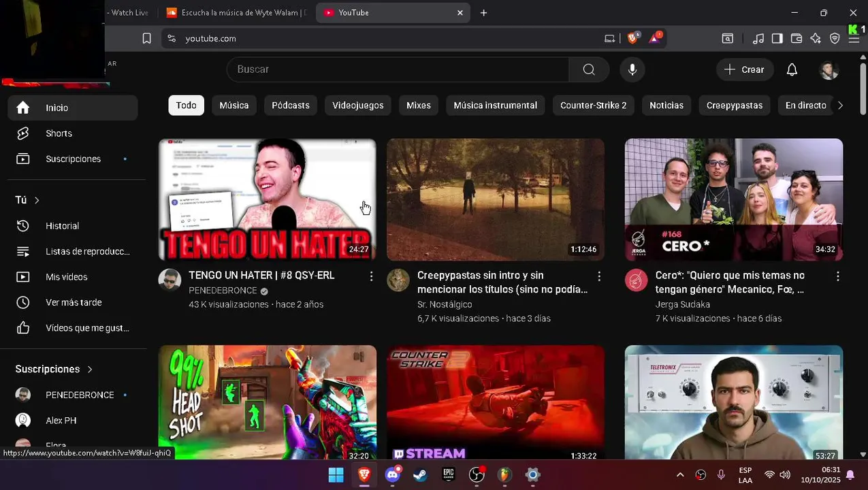Open Historial in the sidebar
The image size is (868, 490).
(73, 226)
